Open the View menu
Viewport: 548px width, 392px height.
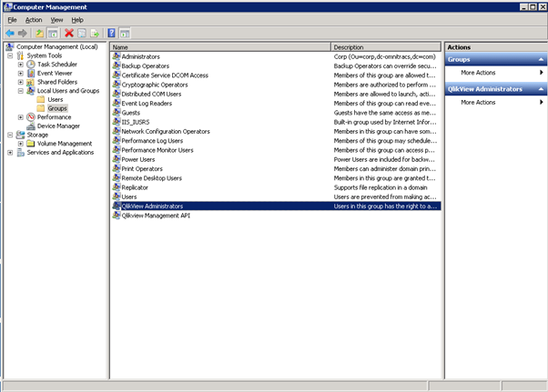click(x=56, y=20)
